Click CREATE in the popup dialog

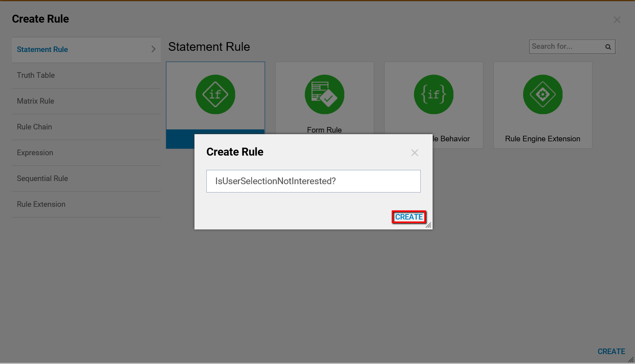tap(409, 217)
